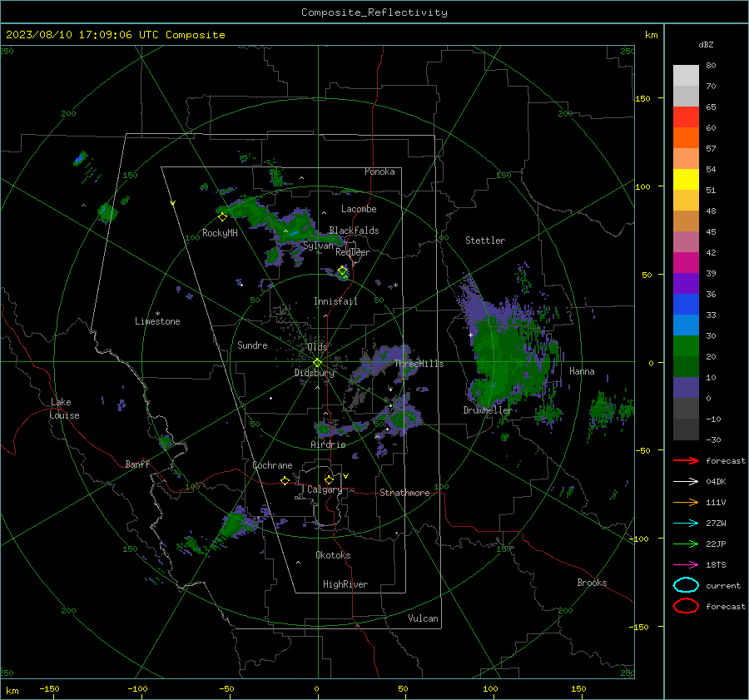749x700 pixels.
Task: Click the Composite_Reflectivity title
Action: 374,12
